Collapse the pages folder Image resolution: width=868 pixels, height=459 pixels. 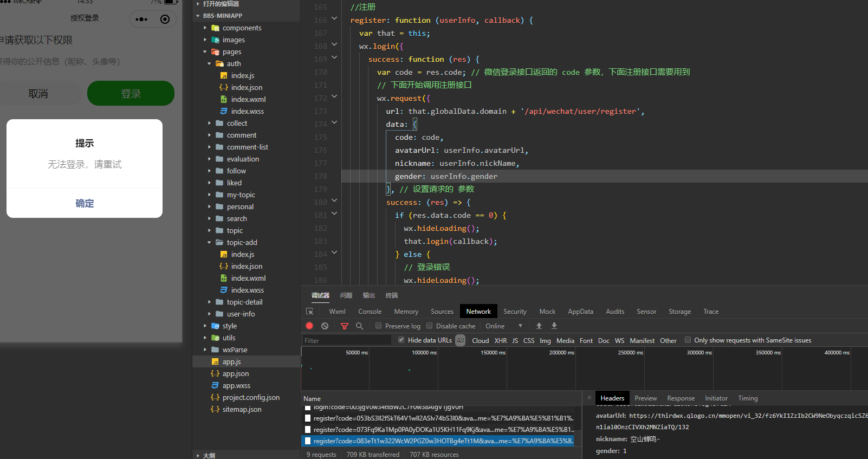click(x=205, y=52)
